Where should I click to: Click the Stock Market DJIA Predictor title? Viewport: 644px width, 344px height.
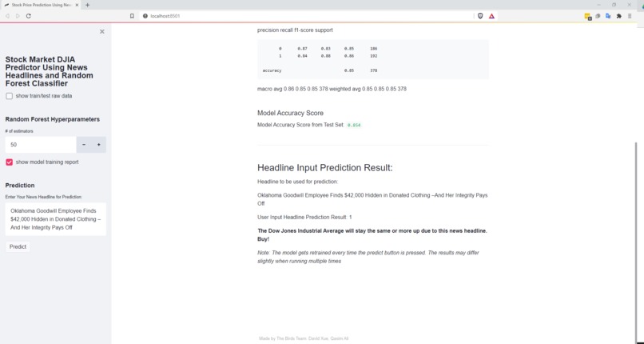(x=50, y=71)
